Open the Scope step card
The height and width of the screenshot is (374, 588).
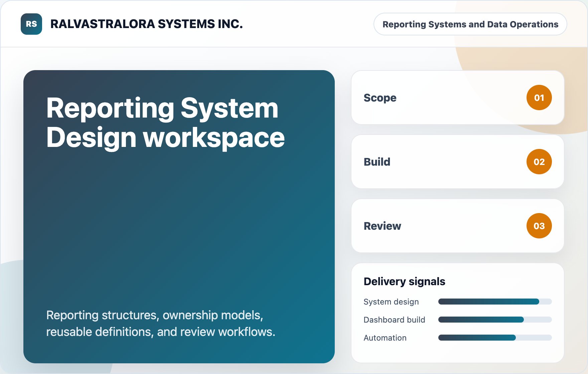coord(458,98)
